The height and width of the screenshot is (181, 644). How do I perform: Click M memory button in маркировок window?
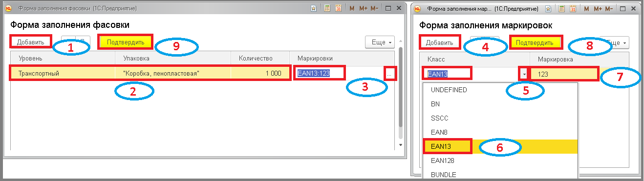pyautogui.click(x=587, y=9)
